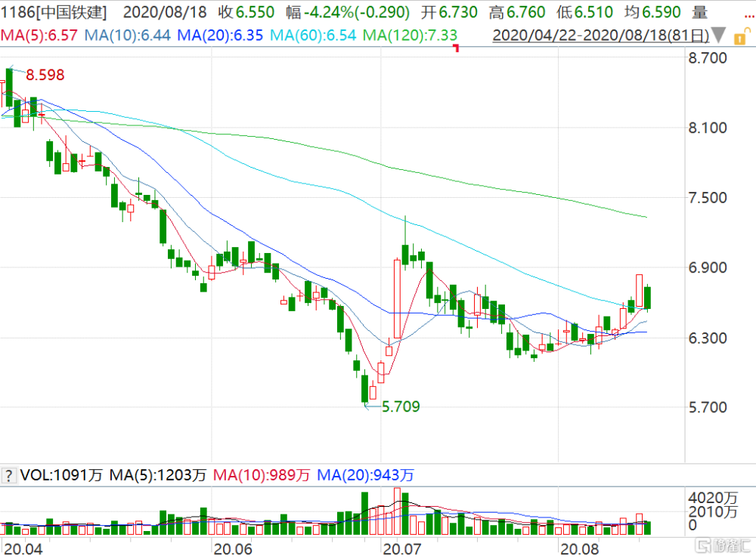The image size is (756, 559).
Task: Expand the date range dropdown triangle
Action: [718, 36]
